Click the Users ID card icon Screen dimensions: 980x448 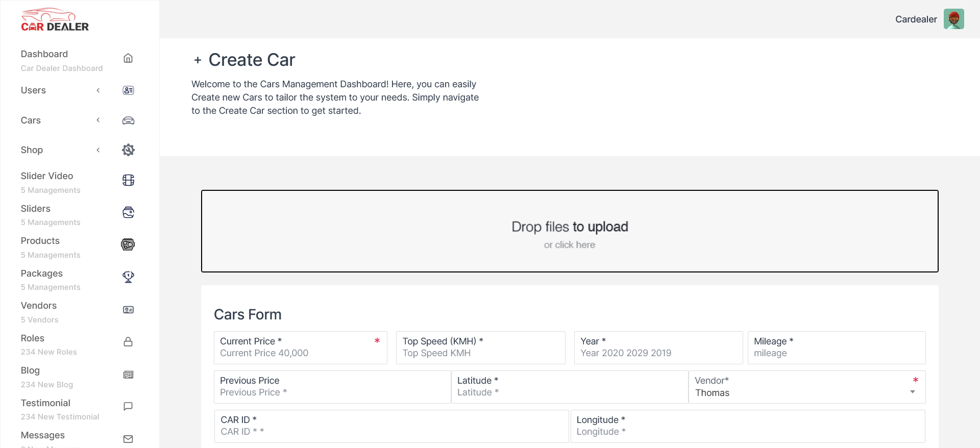pyautogui.click(x=128, y=90)
